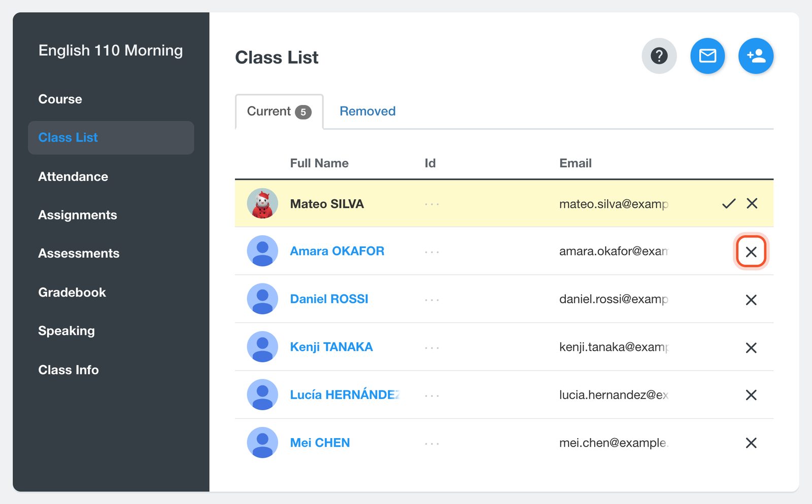
Task: Remove Daniel ROSSI using the X icon
Action: point(751,300)
